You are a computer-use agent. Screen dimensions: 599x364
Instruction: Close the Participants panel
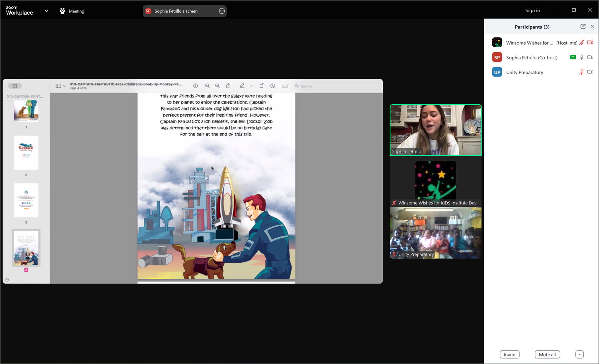coord(592,27)
